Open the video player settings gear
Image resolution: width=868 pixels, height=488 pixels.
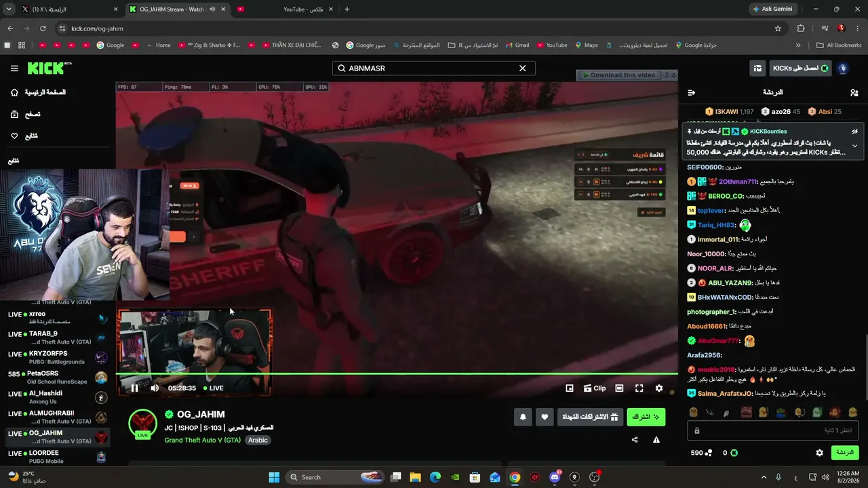[x=659, y=388]
